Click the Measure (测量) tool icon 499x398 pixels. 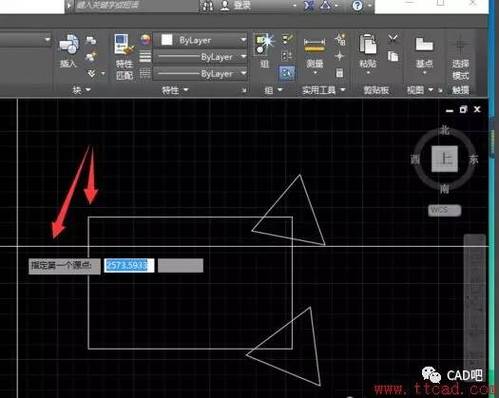pos(314,46)
